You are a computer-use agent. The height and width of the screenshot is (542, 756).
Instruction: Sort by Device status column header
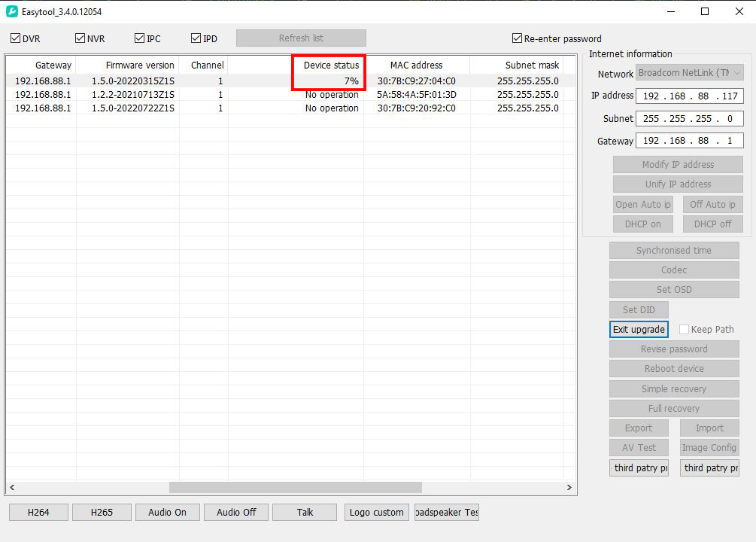pyautogui.click(x=331, y=65)
